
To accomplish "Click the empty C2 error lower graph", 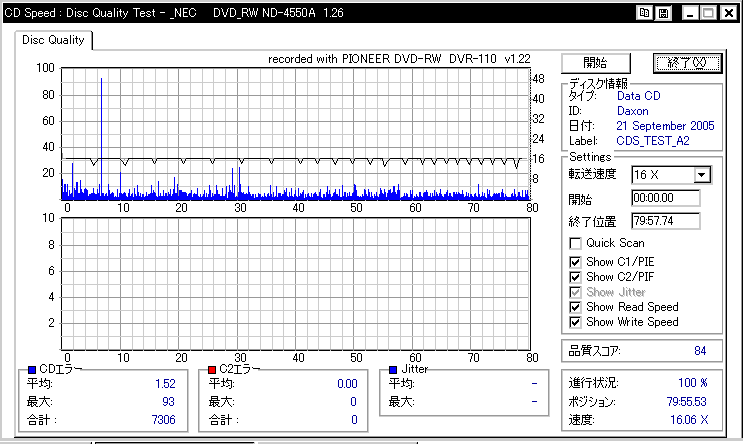I will [x=296, y=284].
